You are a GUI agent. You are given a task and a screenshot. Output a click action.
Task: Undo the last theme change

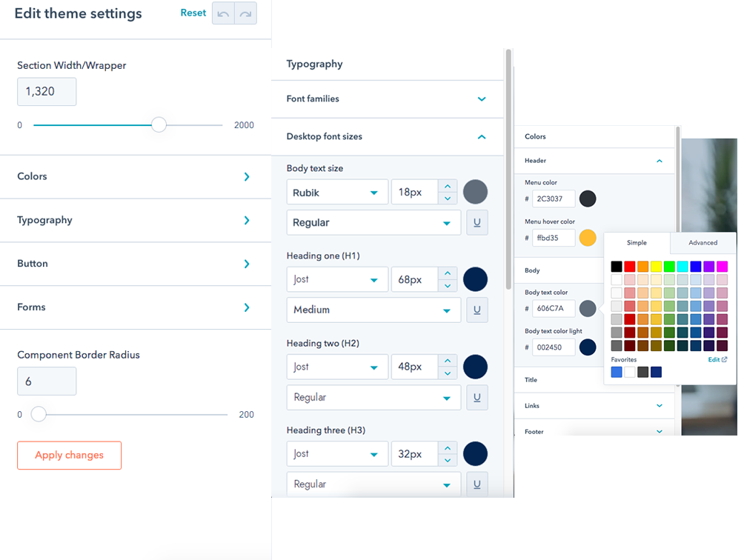(x=223, y=14)
